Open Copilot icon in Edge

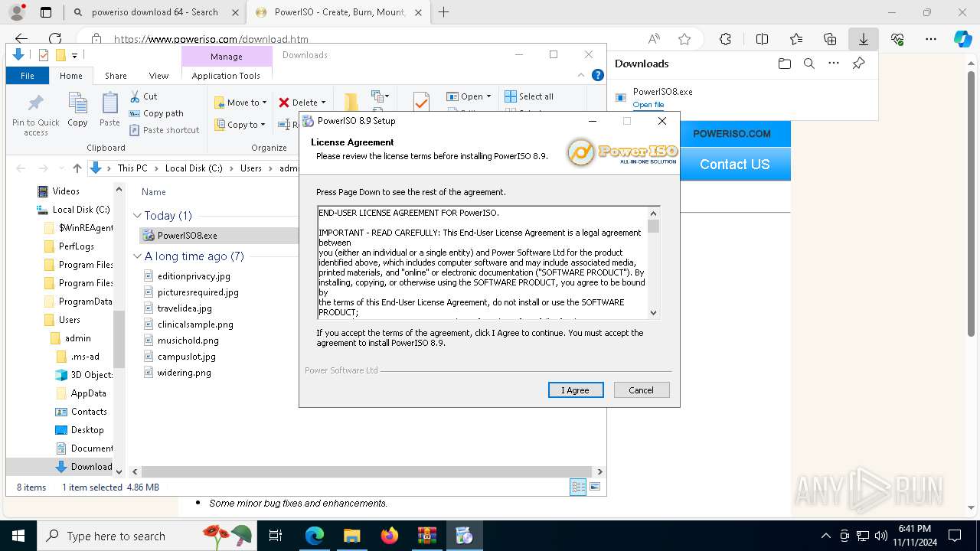pos(962,39)
